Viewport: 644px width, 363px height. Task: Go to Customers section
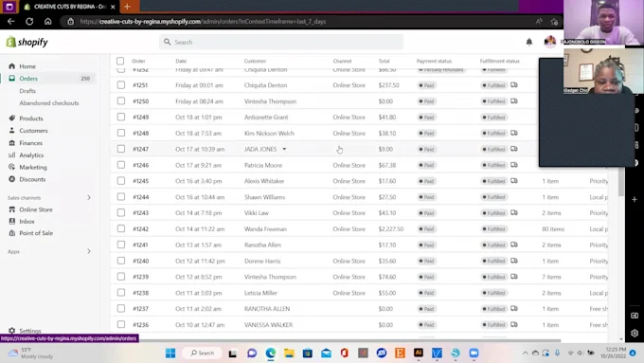(33, 131)
